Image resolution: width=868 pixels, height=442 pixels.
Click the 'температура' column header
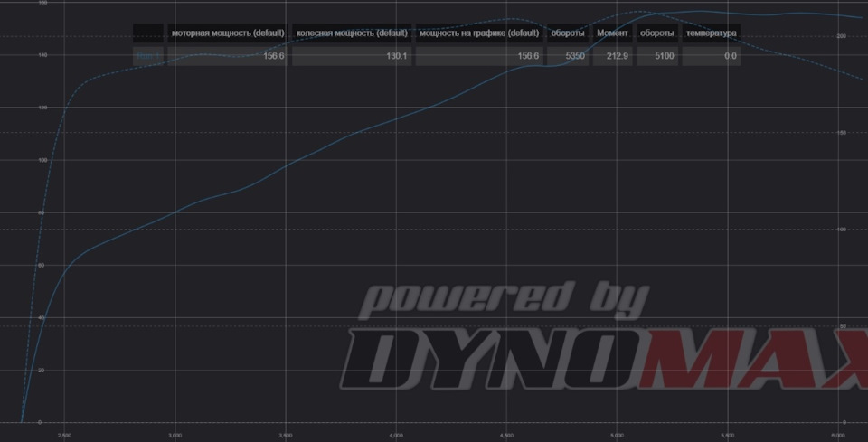[x=712, y=33]
